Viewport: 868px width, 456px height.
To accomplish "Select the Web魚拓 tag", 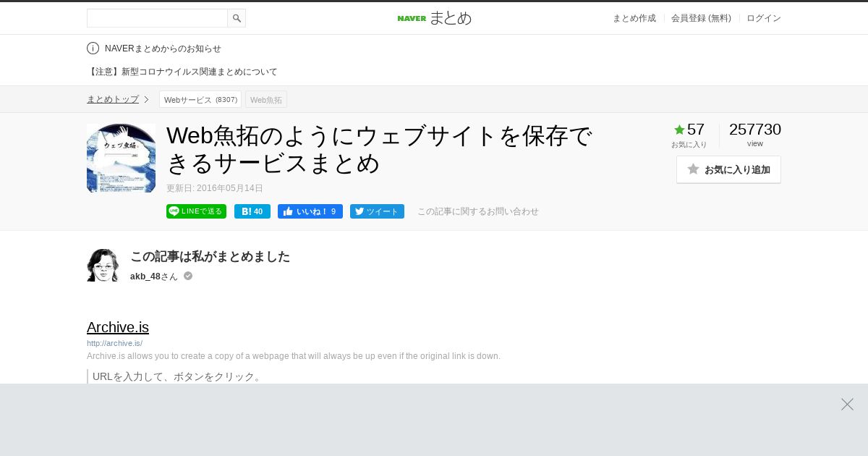I will click(266, 99).
